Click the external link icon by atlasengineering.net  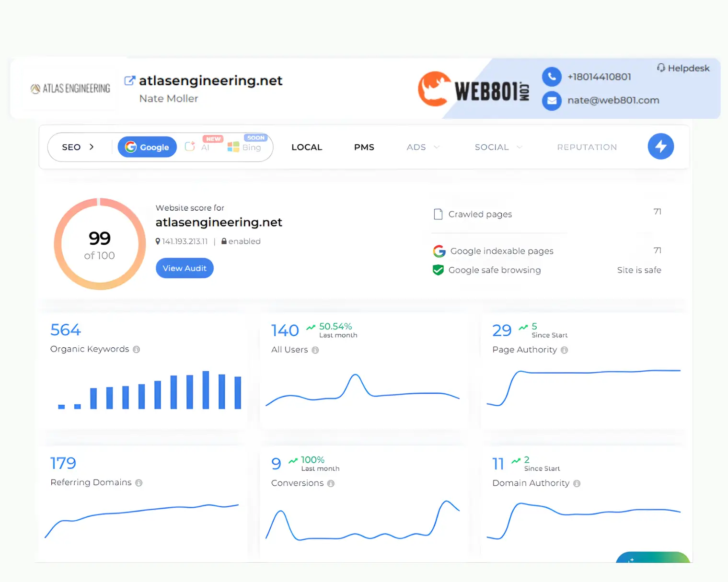pyautogui.click(x=129, y=80)
